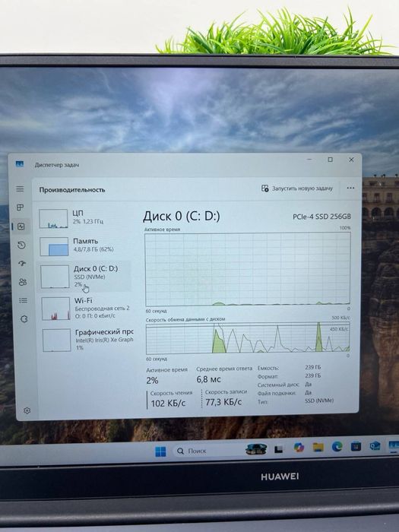
Task: Select the Графический процессор item
Action: 87,339
